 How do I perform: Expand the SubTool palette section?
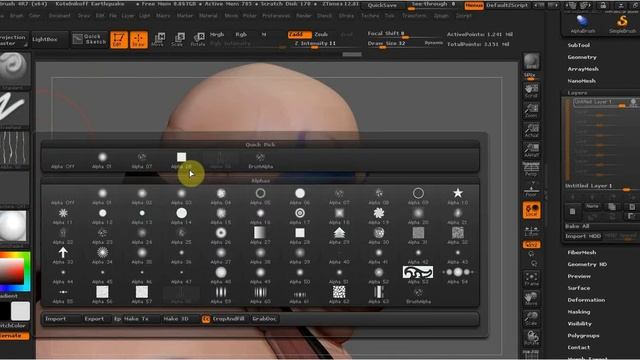(x=578, y=45)
